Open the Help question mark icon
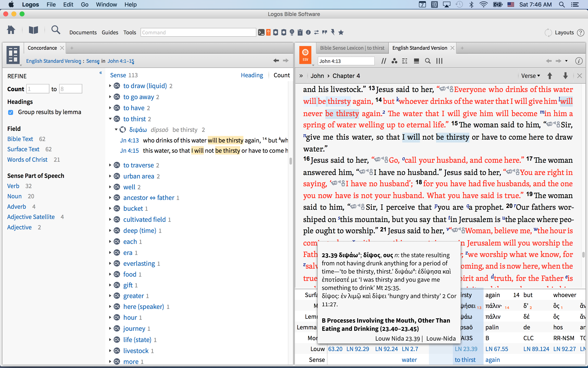Viewport: 588px width, 368px height. 580,33
